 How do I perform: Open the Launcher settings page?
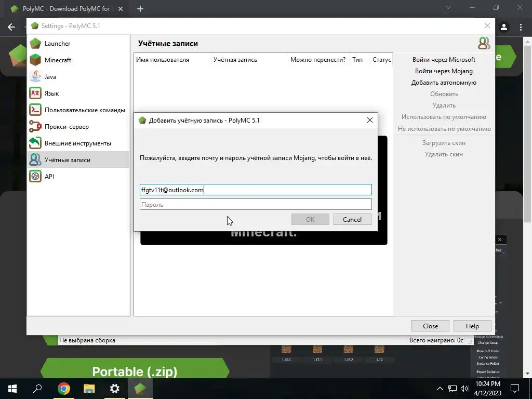(x=78, y=44)
